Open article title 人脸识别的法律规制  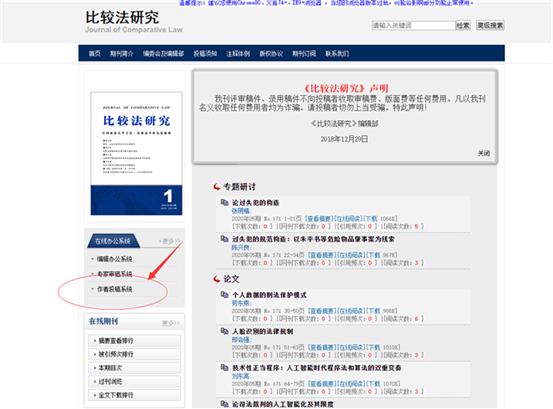263,331
